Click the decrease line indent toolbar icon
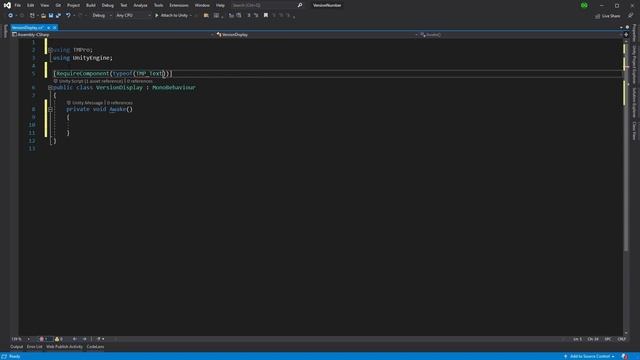 [231, 16]
